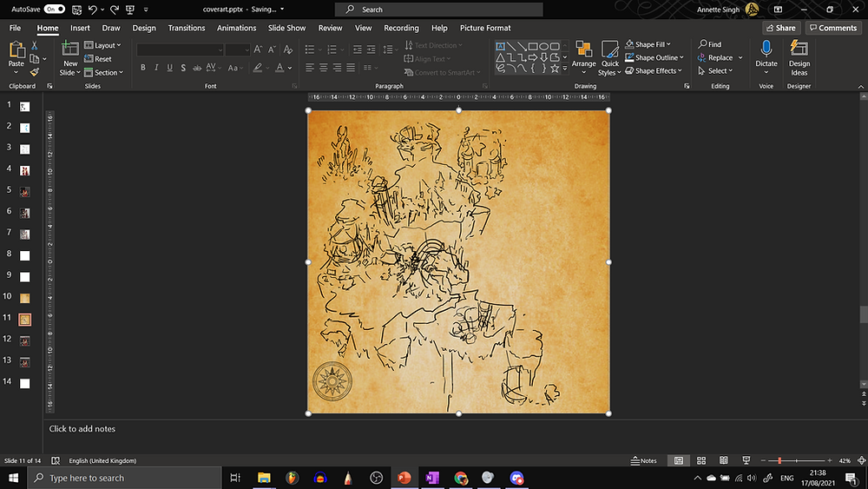
Task: Open Chrome from Windows taskbar
Action: [461, 478]
